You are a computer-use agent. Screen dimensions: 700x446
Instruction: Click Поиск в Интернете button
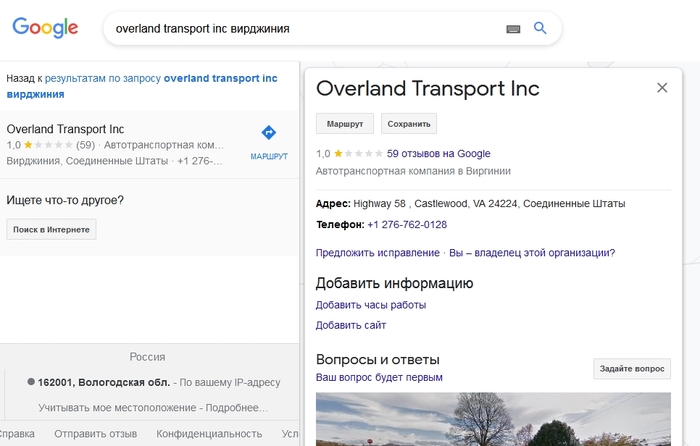tap(51, 229)
